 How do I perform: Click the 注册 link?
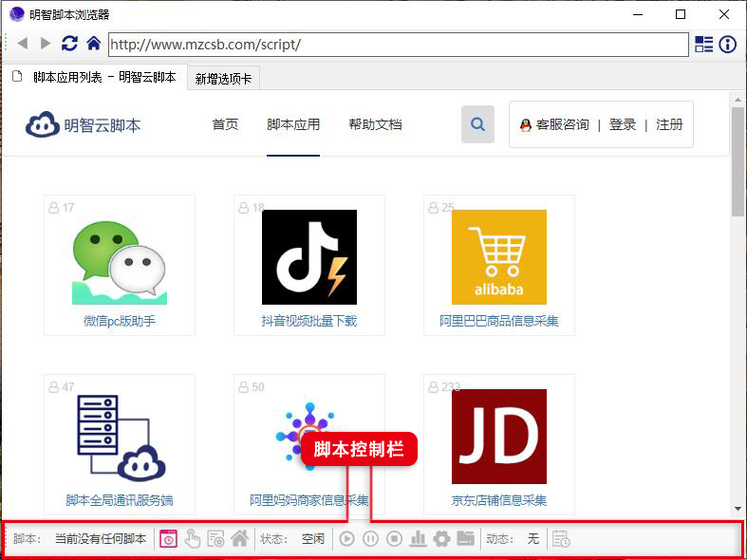coord(669,124)
